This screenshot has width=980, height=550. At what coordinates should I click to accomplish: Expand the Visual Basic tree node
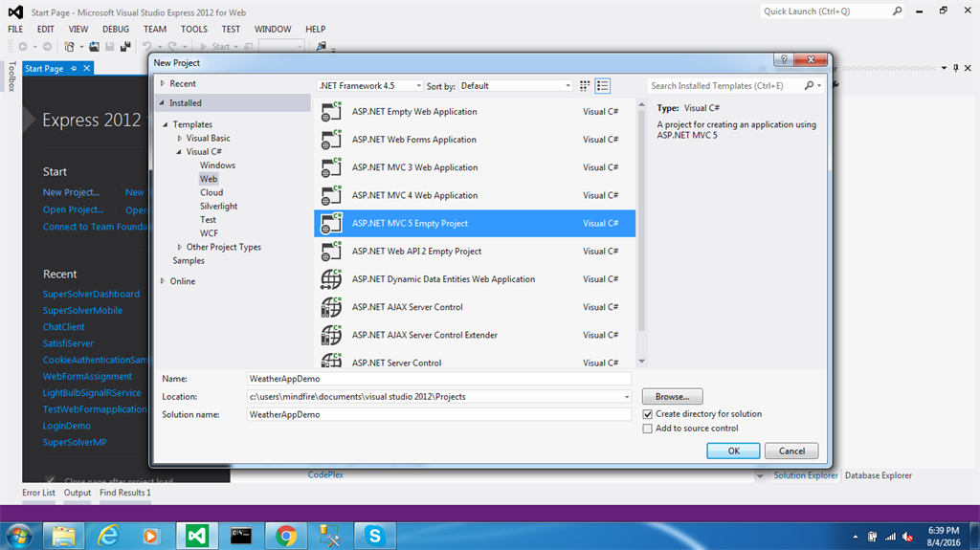[x=179, y=138]
